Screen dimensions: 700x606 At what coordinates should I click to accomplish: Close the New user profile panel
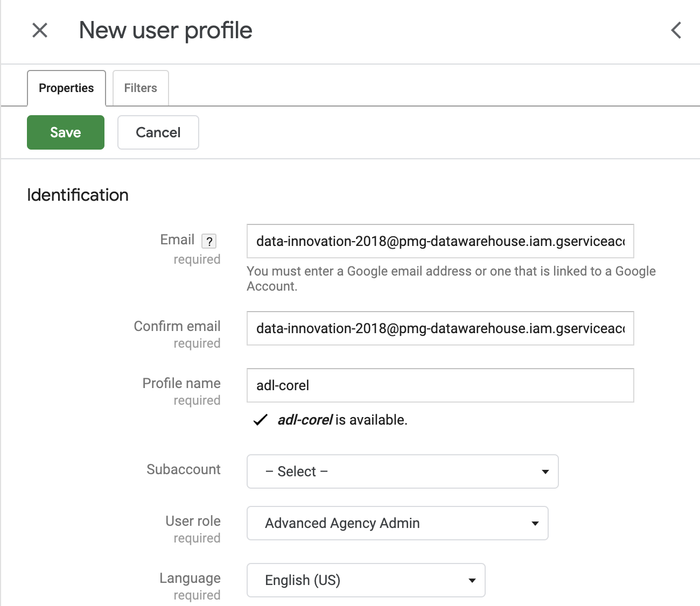40,31
